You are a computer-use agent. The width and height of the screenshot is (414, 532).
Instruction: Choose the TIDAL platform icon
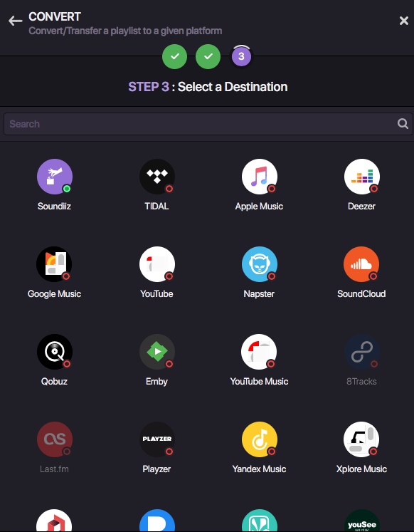click(157, 177)
